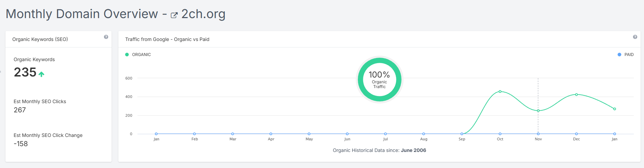
Task: Click the Est Monthly SEO Clicks value 267
Action: tap(20, 110)
